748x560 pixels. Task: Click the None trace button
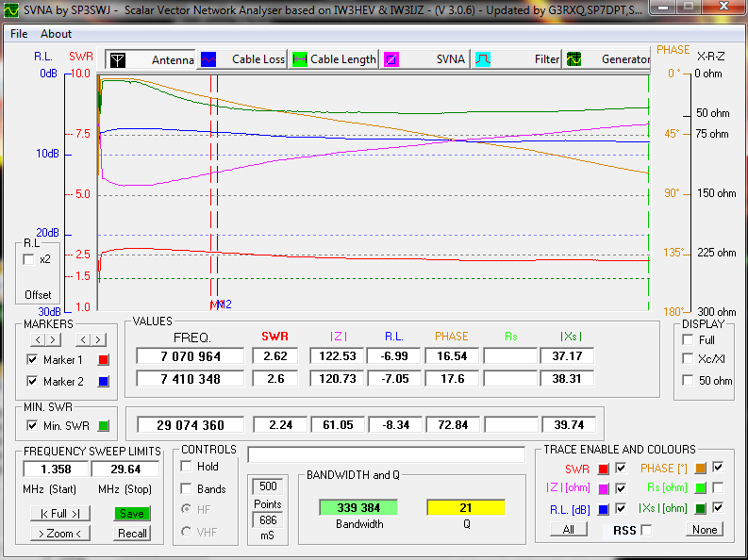pyautogui.click(x=704, y=530)
